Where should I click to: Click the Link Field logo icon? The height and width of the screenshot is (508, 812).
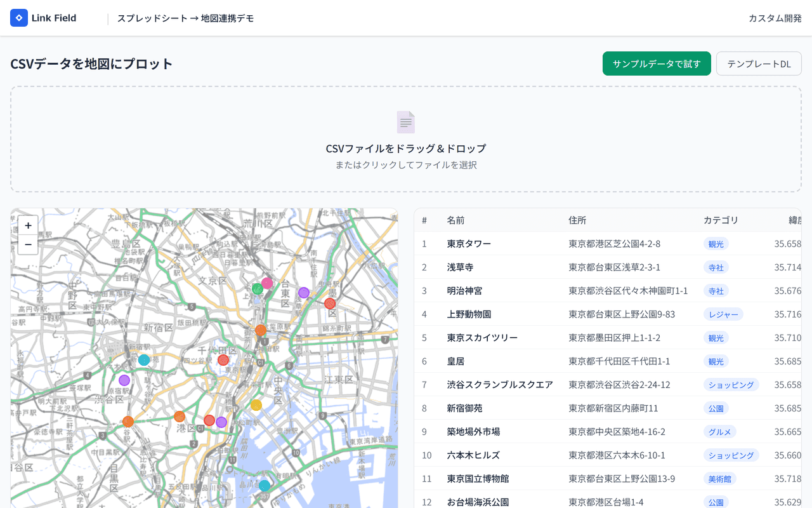pyautogui.click(x=19, y=18)
